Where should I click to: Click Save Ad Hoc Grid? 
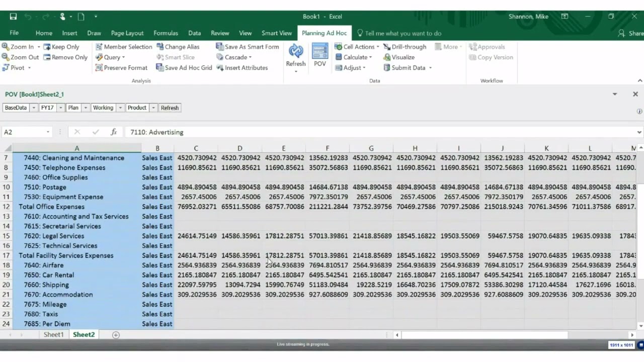tap(184, 68)
